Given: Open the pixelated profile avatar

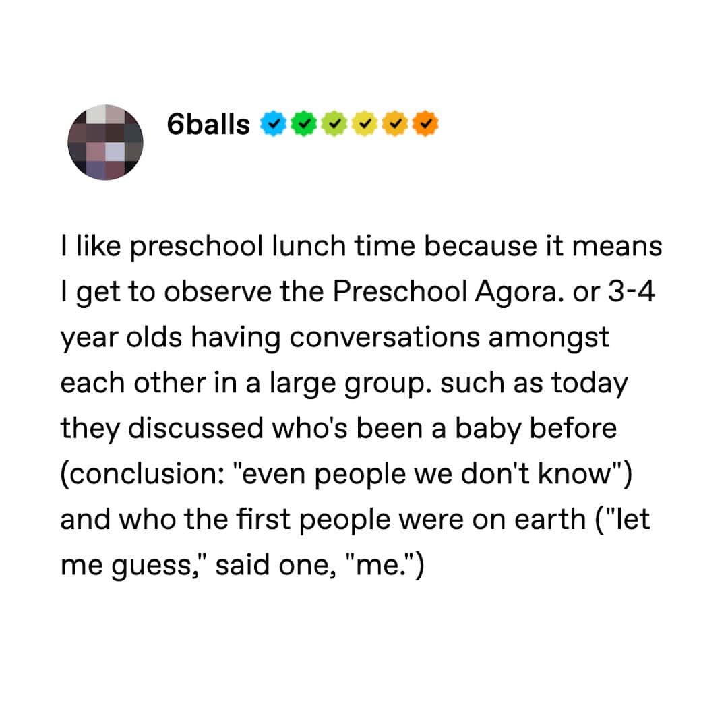Looking at the screenshot, I should (104, 142).
